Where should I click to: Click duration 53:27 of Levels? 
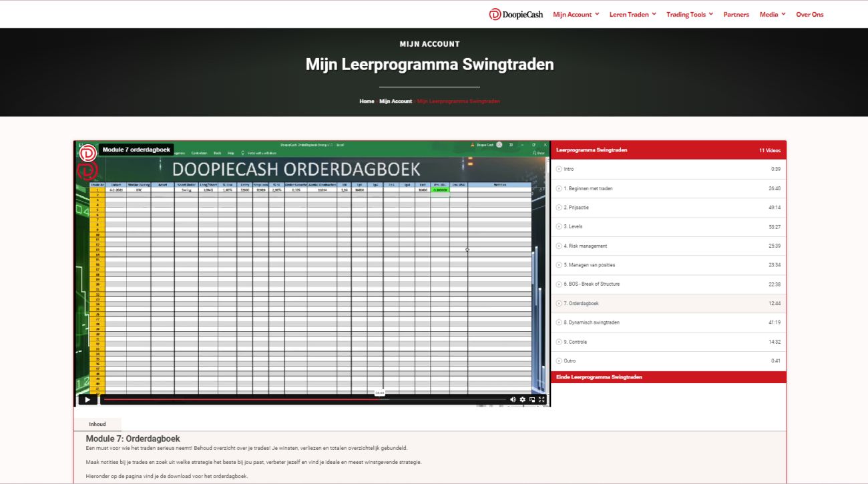775,227
